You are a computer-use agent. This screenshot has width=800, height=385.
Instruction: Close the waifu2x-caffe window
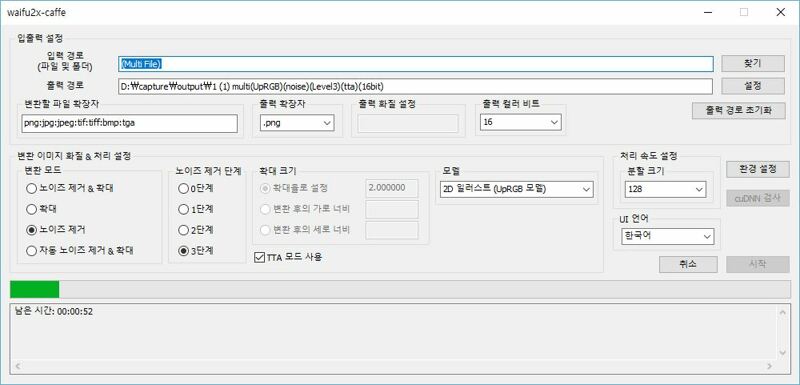tap(780, 12)
